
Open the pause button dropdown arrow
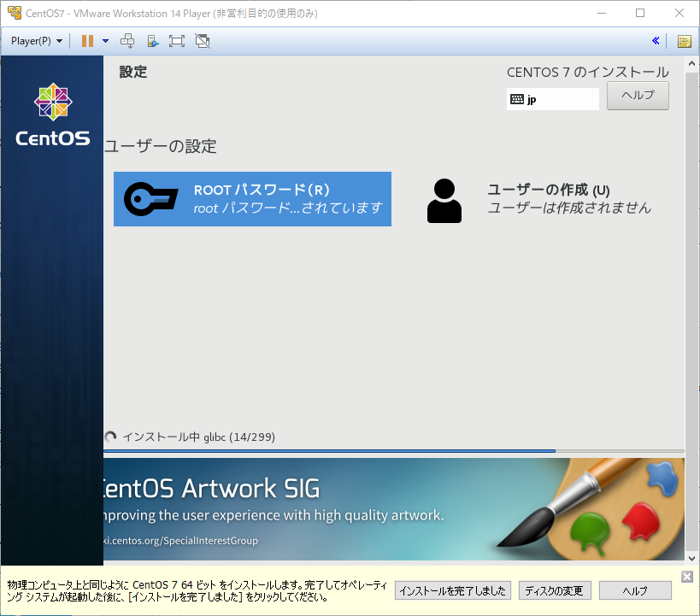[104, 40]
